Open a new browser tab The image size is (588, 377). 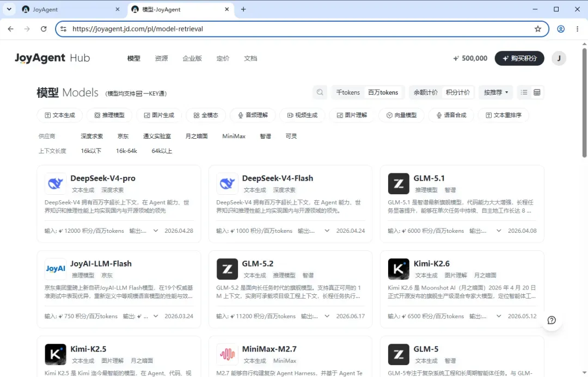(x=243, y=9)
